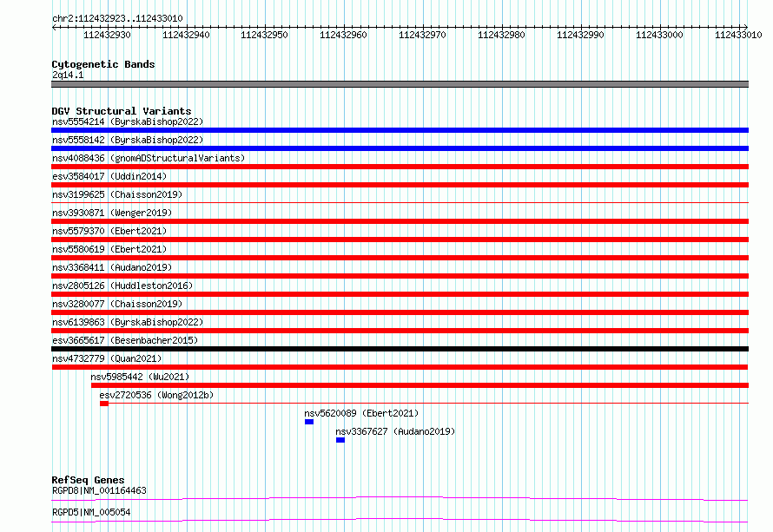Click the right arrow end of the ruler
Screen dimensions: 773x532
click(746, 27)
